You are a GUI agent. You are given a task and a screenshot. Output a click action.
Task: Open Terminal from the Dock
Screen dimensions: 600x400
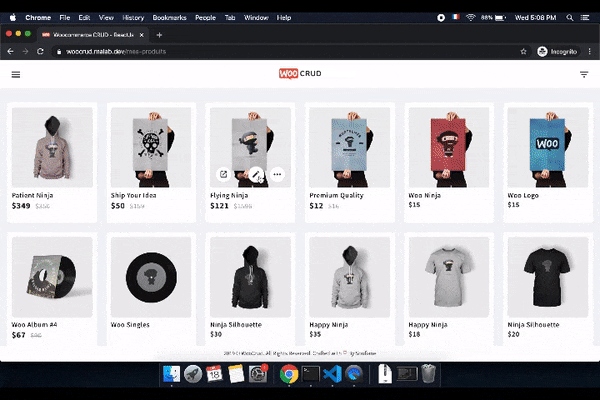click(x=310, y=374)
